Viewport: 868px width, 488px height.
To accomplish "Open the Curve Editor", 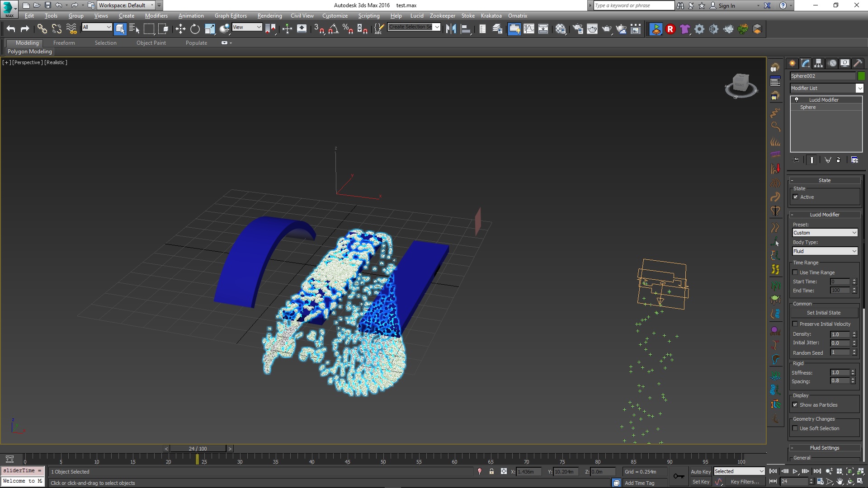I will coord(528,29).
